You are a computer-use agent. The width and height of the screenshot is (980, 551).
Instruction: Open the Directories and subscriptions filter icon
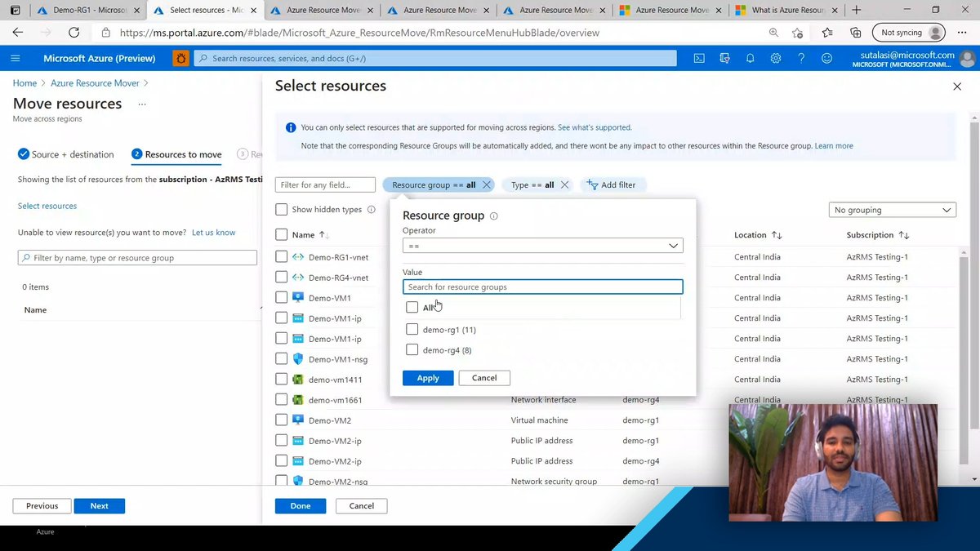pyautogui.click(x=724, y=58)
